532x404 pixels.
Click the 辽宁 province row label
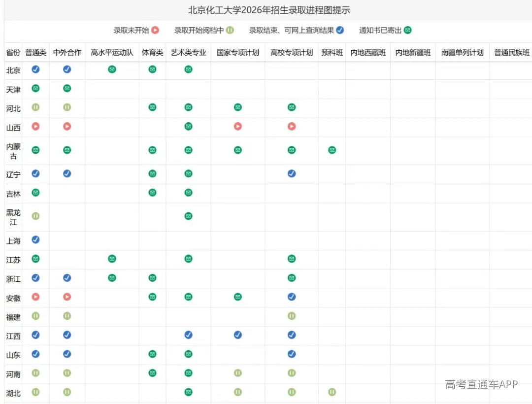tap(13, 175)
